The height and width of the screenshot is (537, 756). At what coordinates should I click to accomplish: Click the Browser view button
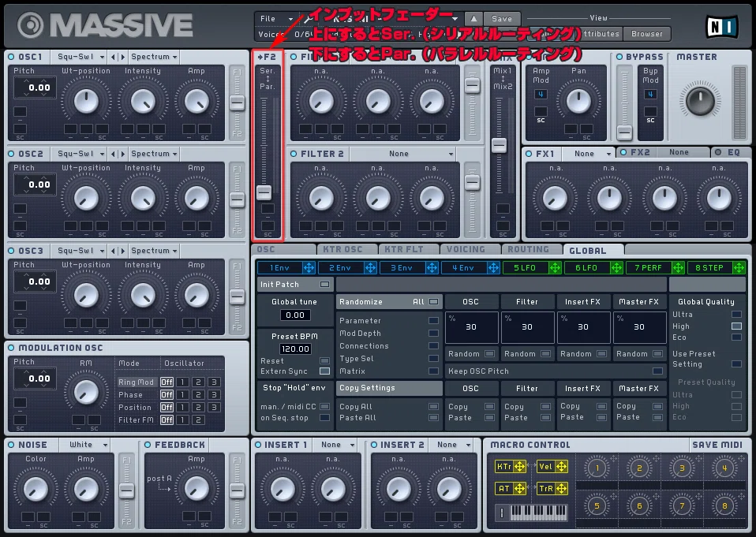pos(647,34)
